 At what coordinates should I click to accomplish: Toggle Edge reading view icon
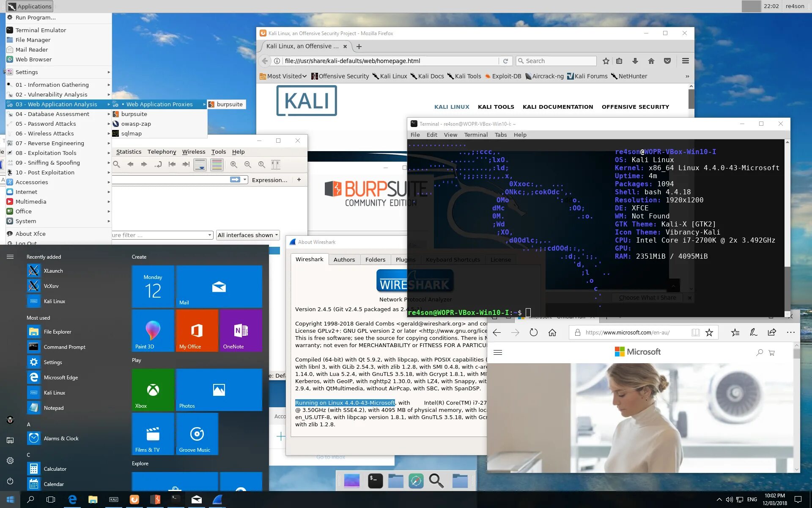tap(695, 333)
